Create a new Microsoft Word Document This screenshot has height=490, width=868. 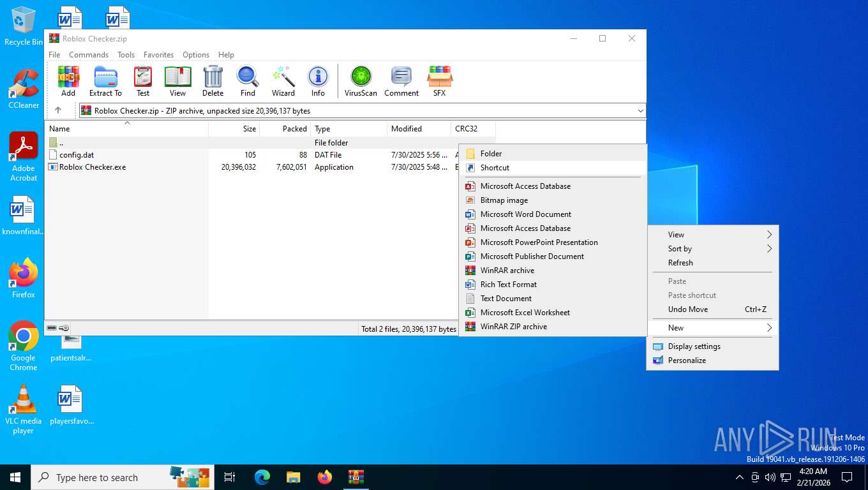tap(553, 214)
